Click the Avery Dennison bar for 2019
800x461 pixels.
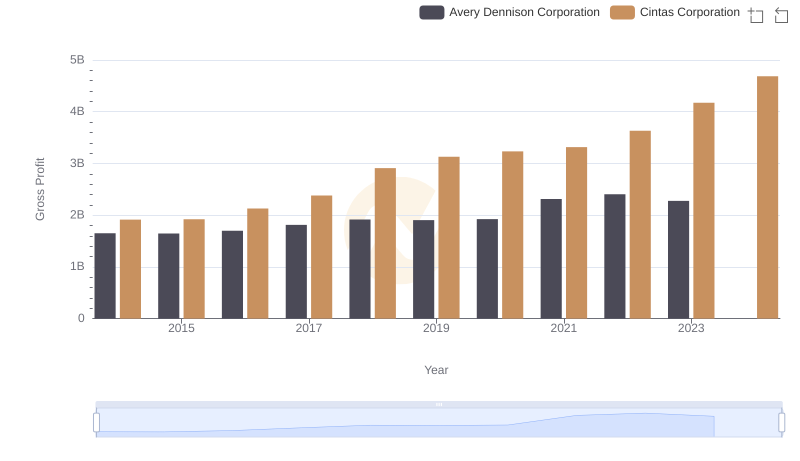tap(423, 269)
